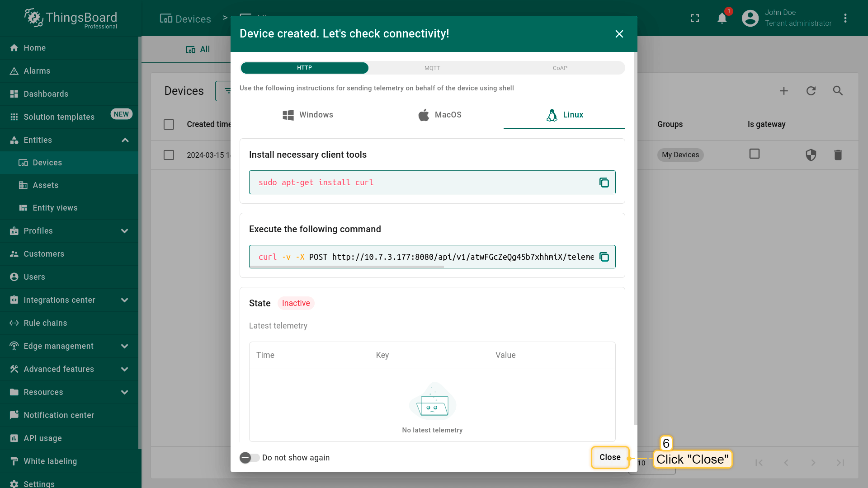Viewport: 868px width, 488px height.
Task: Click the Close button
Action: [610, 457]
